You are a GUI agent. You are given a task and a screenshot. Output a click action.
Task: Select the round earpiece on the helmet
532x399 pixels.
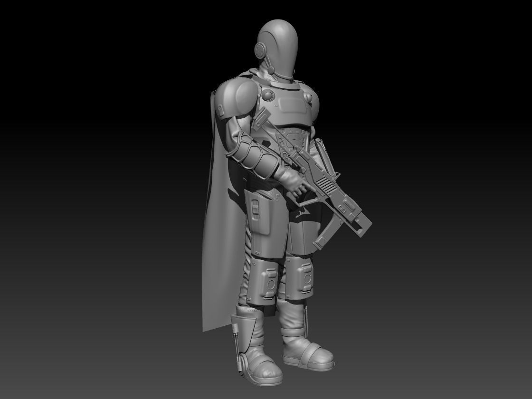click(261, 50)
